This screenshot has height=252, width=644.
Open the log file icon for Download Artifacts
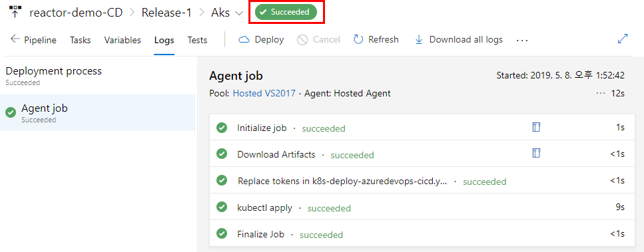(x=536, y=154)
